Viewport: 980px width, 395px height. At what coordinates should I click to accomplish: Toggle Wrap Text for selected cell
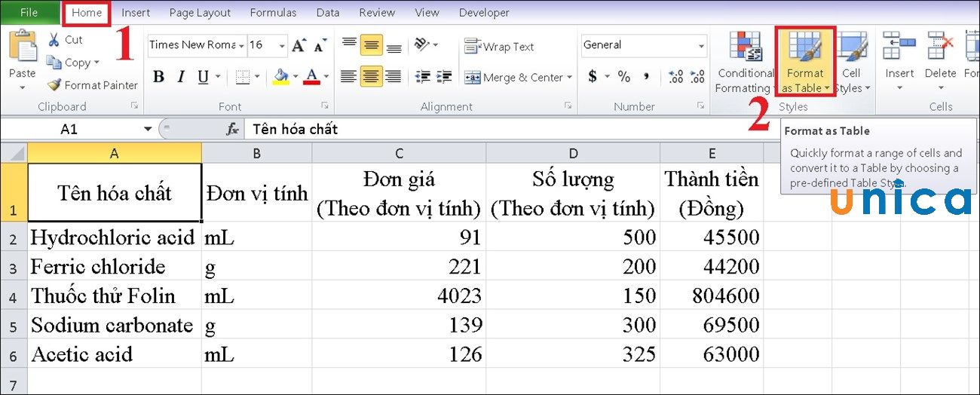499,47
